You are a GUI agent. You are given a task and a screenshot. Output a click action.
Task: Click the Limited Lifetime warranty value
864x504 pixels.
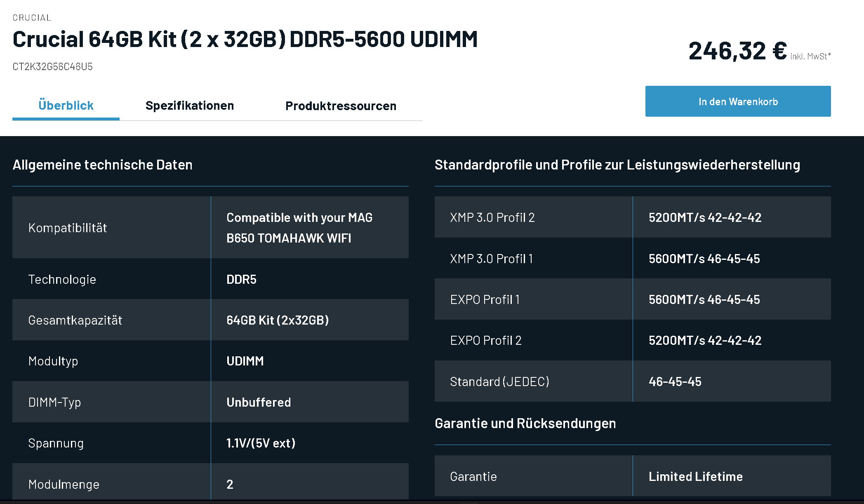click(695, 477)
